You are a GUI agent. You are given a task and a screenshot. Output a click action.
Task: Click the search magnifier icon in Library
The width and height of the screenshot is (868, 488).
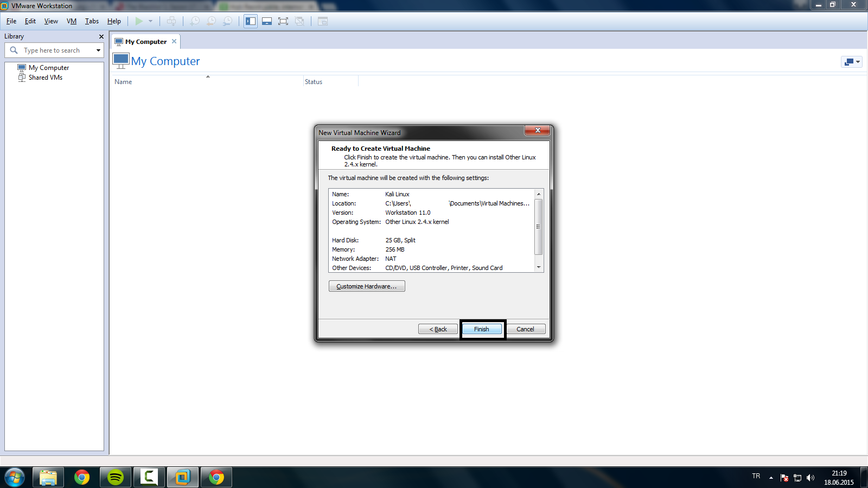[x=14, y=50]
